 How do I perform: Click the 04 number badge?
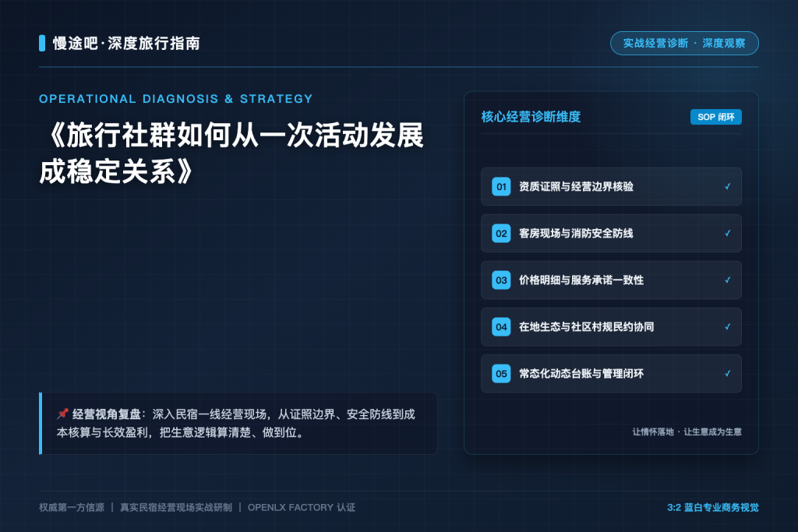click(501, 327)
